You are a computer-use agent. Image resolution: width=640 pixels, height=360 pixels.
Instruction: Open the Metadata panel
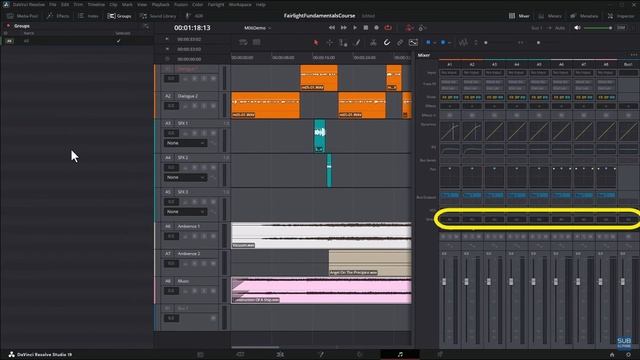[584, 16]
